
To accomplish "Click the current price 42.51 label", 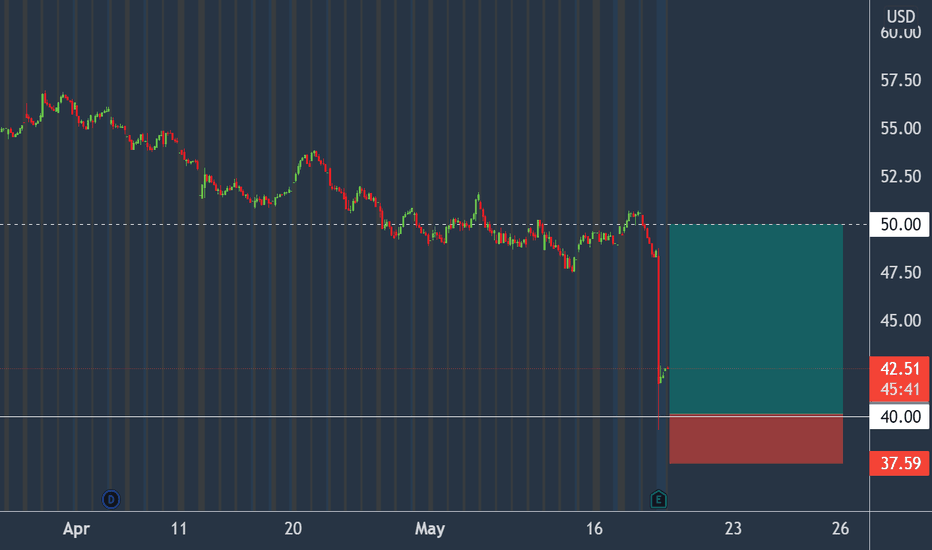I will [x=900, y=369].
